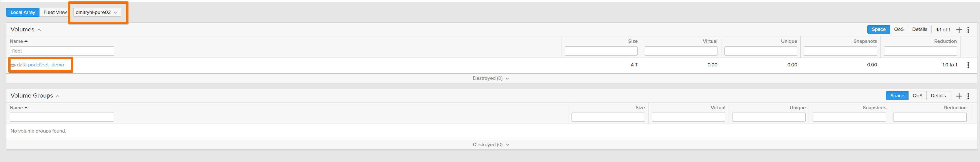
Task: Create a new volume group with the plus icon
Action: pos(959,96)
